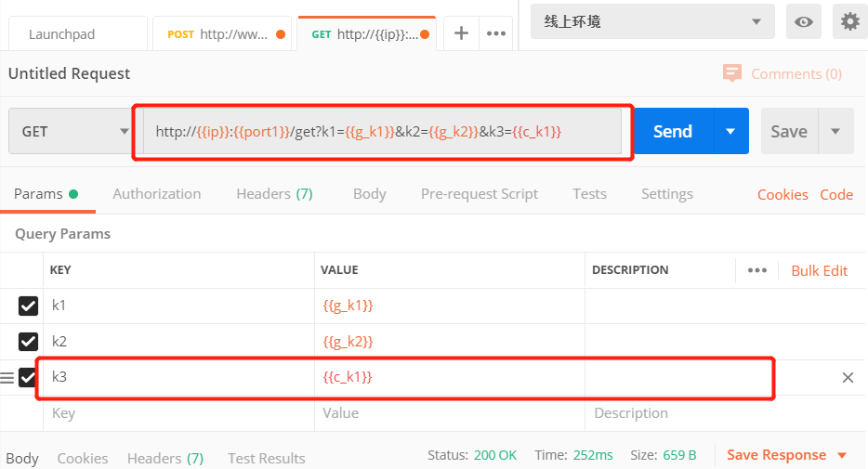Open a new request tab with plus icon

[461, 33]
